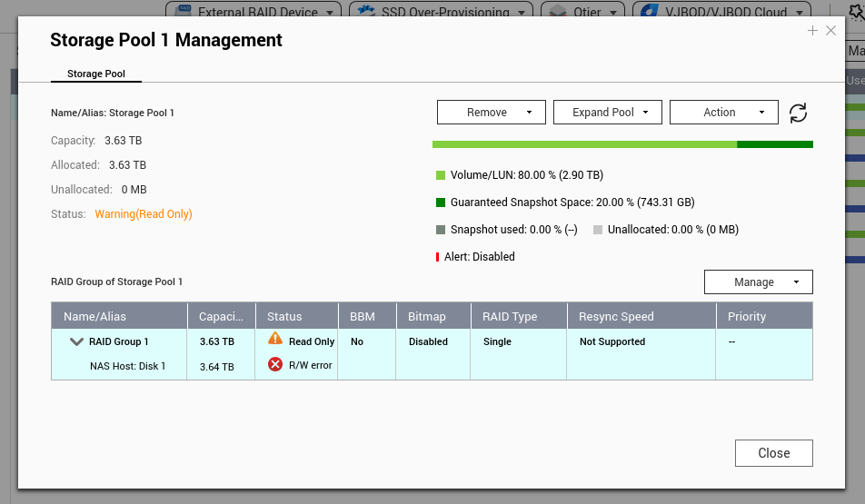865x504 pixels.
Task: Click the Warning(Read Only) status text
Action: (144, 214)
